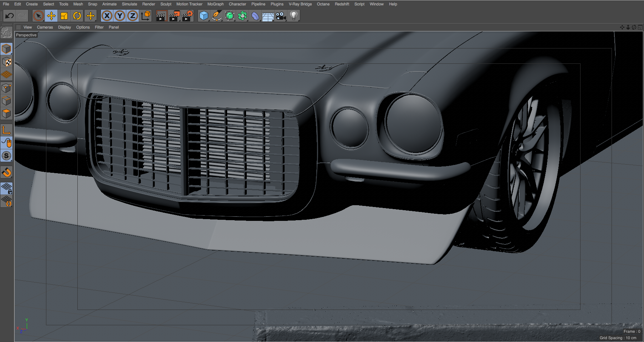Toggle Y-axis lock
The height and width of the screenshot is (342, 644).
(120, 16)
